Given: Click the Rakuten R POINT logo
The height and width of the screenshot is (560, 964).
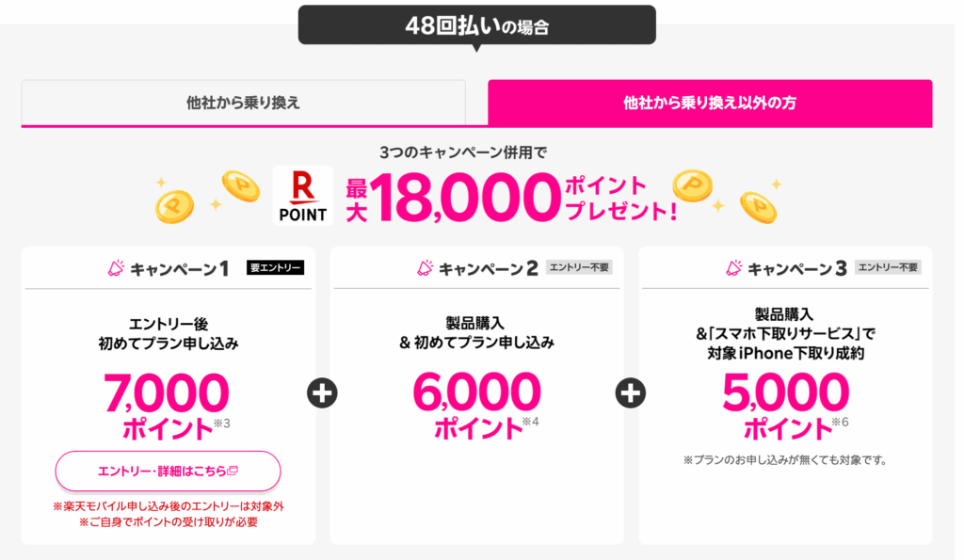Looking at the screenshot, I should (x=302, y=196).
